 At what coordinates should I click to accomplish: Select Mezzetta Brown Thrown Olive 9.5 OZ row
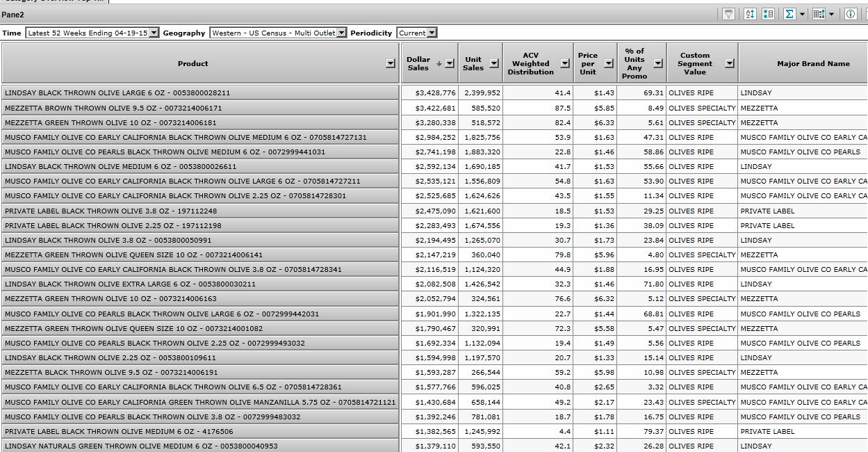pos(201,108)
